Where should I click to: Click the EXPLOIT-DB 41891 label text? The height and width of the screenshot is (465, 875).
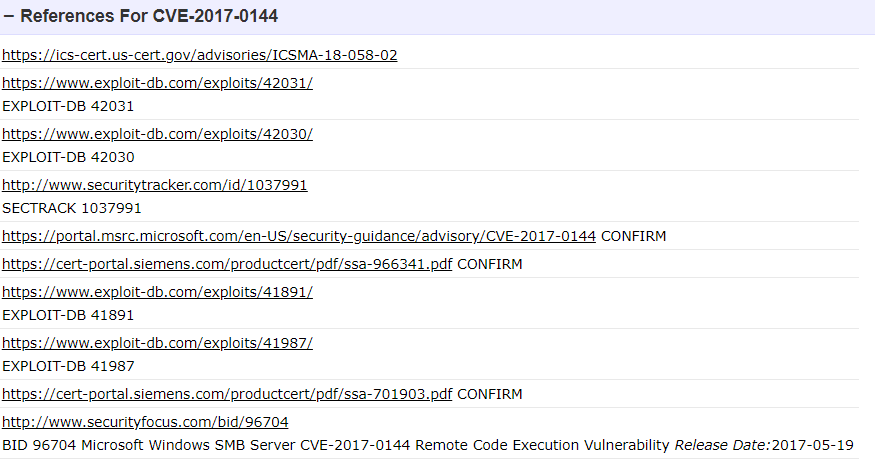point(68,315)
